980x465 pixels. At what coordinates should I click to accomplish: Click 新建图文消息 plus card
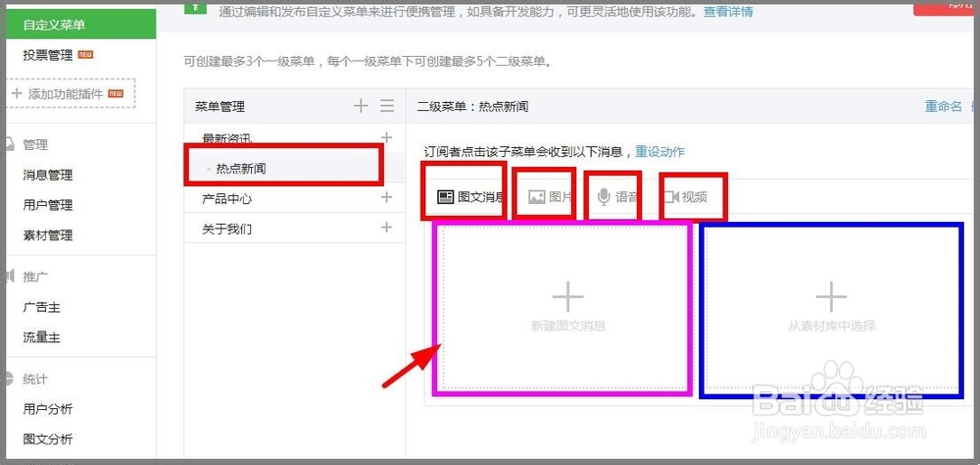coord(567,307)
